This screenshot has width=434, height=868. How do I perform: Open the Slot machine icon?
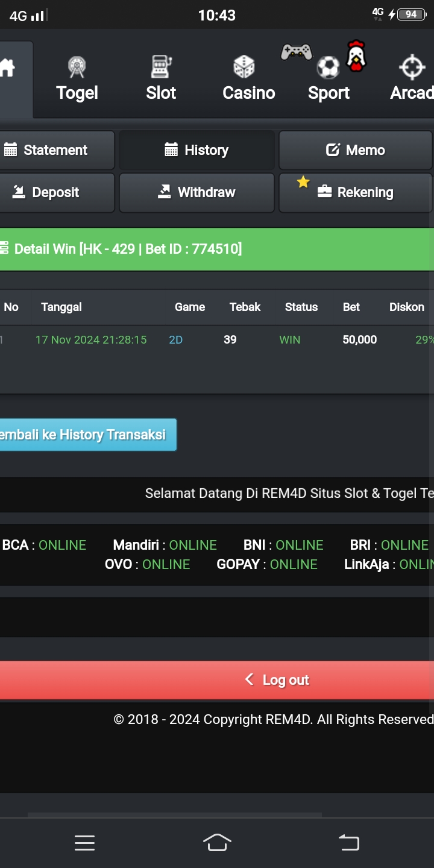161,66
